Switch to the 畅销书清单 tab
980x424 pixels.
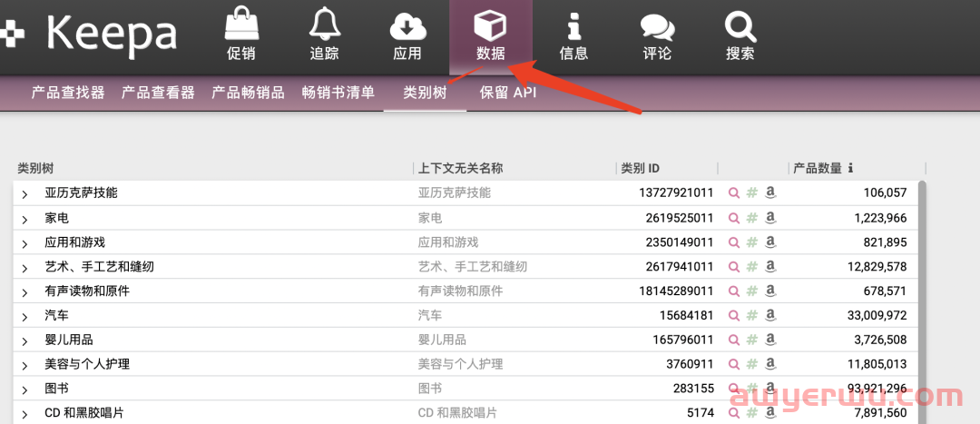(x=338, y=94)
